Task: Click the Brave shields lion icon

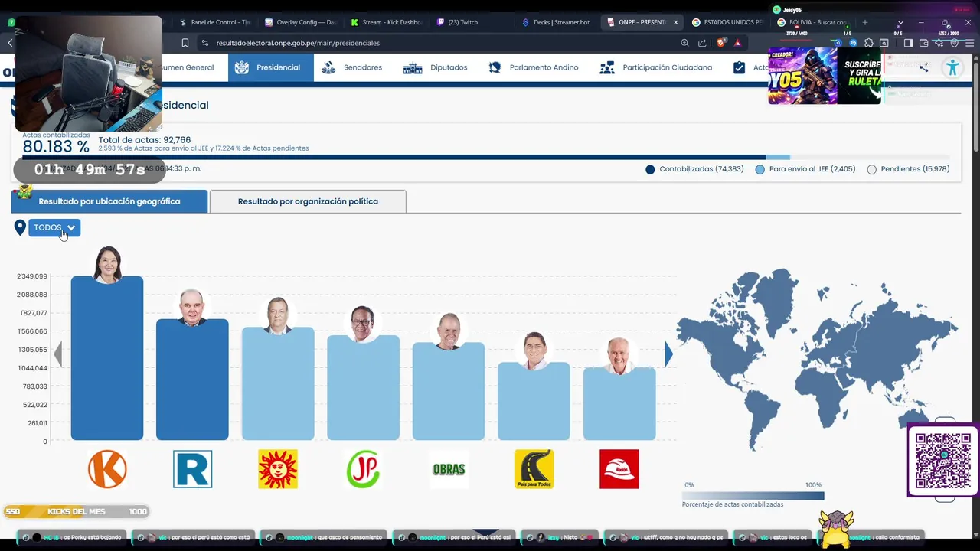Action: tap(720, 43)
